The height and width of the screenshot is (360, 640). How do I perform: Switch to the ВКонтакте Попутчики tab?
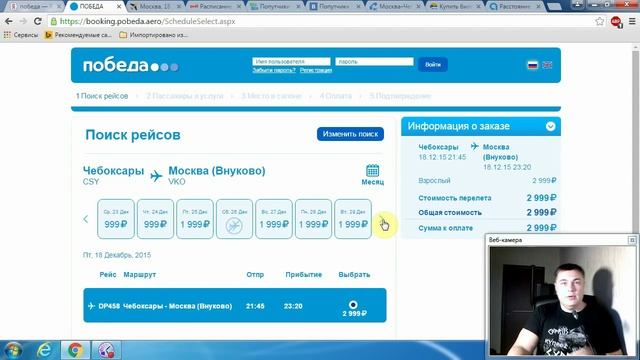coord(334,7)
